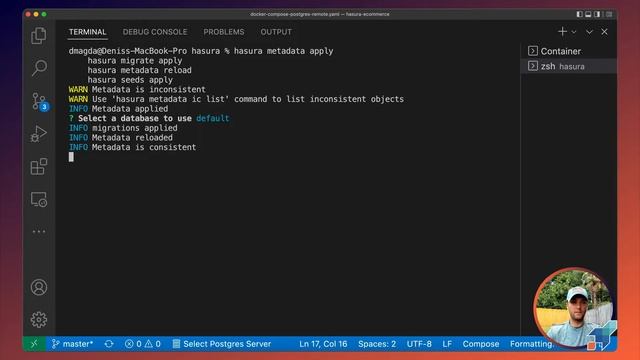The height and width of the screenshot is (360, 640).
Task: Customize layout icon in title bar
Action: tap(609, 14)
